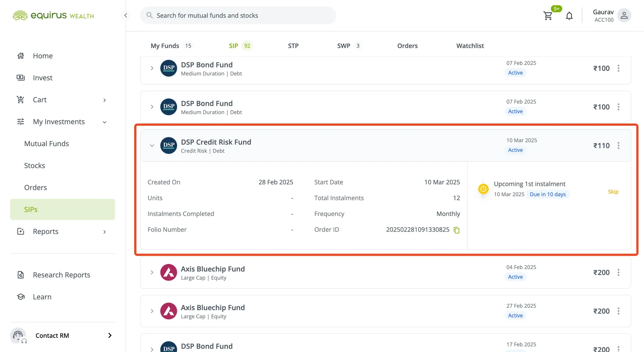Expand the Reports submenu arrow

click(105, 232)
